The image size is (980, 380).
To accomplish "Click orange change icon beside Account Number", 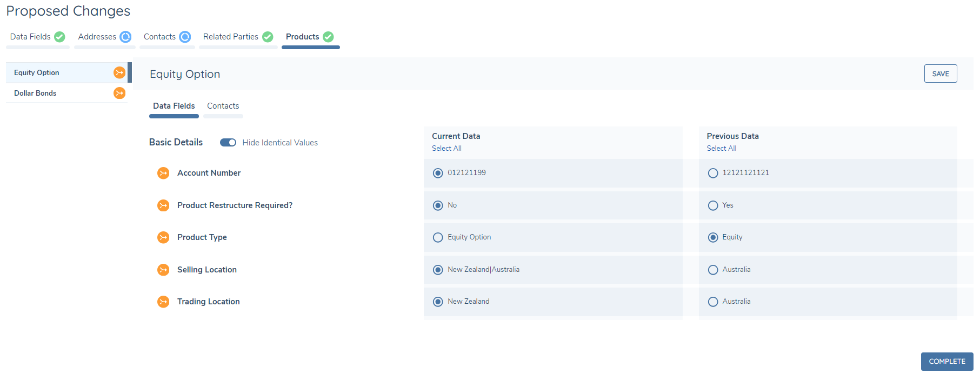I will point(163,173).
